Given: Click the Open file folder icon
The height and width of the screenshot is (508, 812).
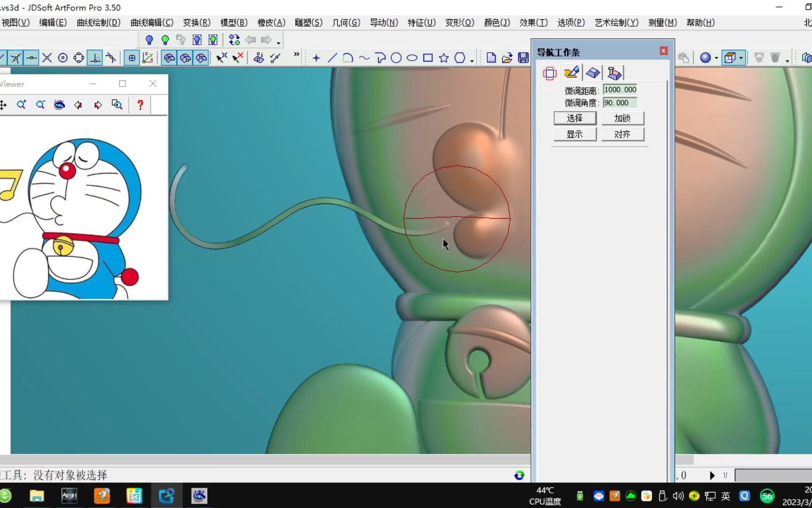Looking at the screenshot, I should 507,58.
